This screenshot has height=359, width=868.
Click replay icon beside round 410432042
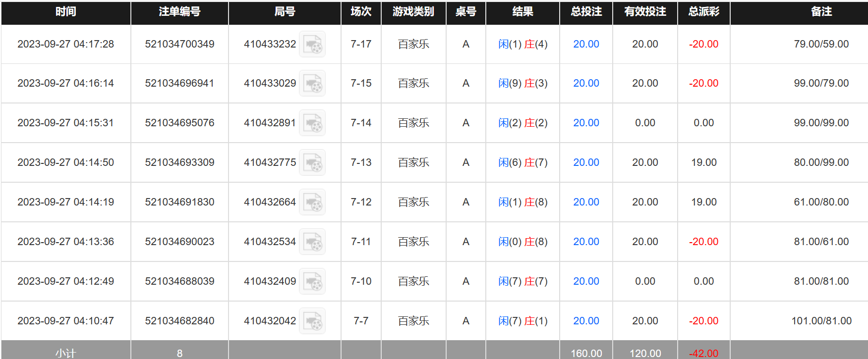312,321
